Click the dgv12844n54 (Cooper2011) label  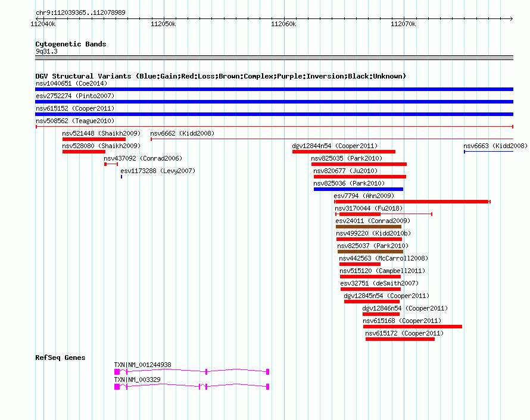(335, 146)
